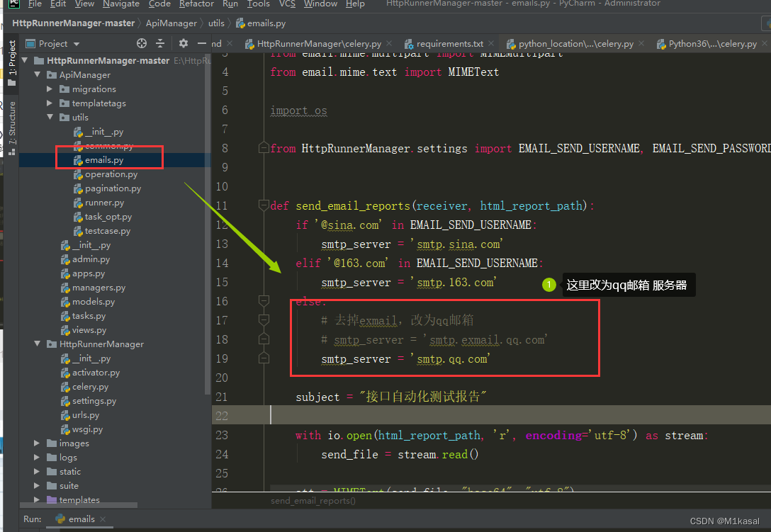Click send_email_reports() breadcrumb at editor bottom
This screenshot has height=532, width=771.
pos(313,501)
